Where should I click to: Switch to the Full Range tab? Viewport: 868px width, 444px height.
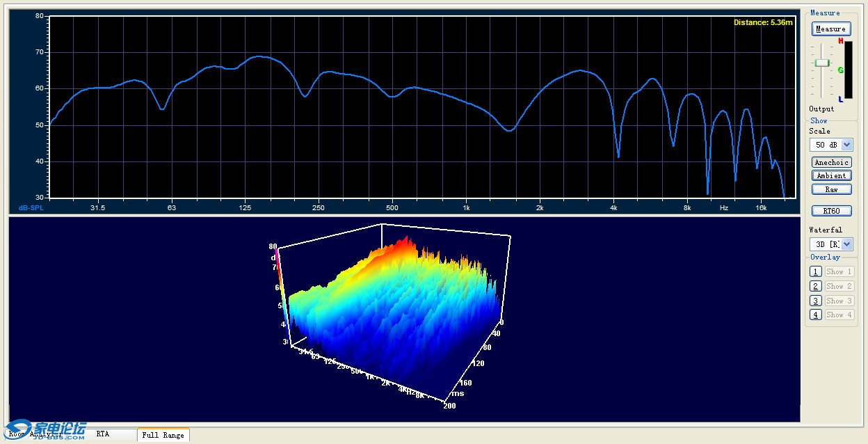click(x=163, y=434)
